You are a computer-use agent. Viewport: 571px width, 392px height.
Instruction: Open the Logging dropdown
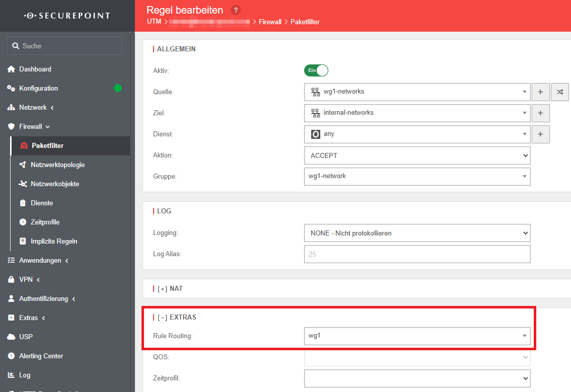coord(417,233)
